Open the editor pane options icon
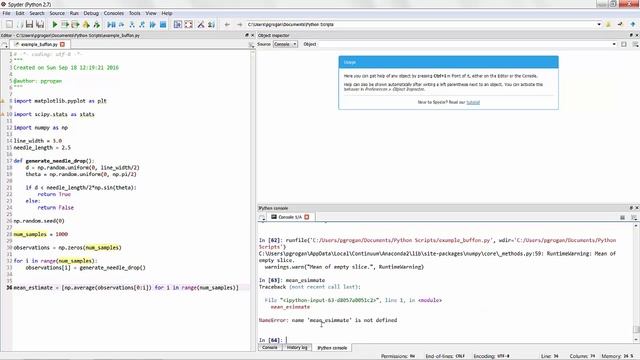This screenshot has width=640, height=360. (251, 44)
